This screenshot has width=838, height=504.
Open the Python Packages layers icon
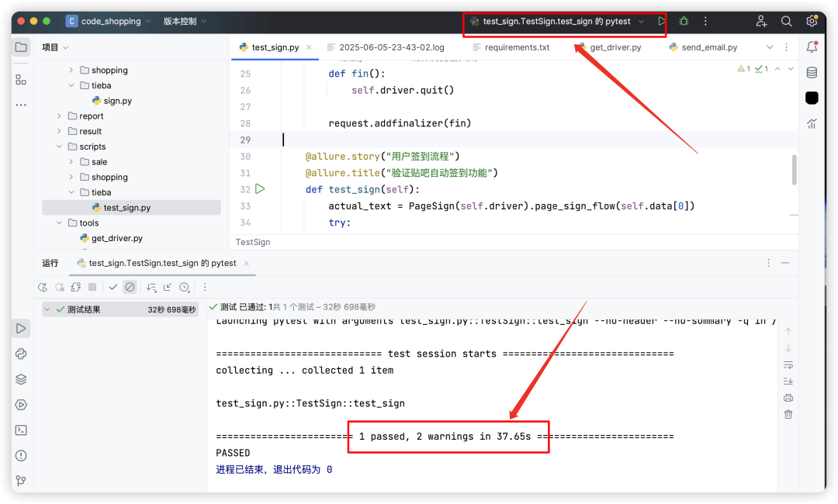coord(21,380)
